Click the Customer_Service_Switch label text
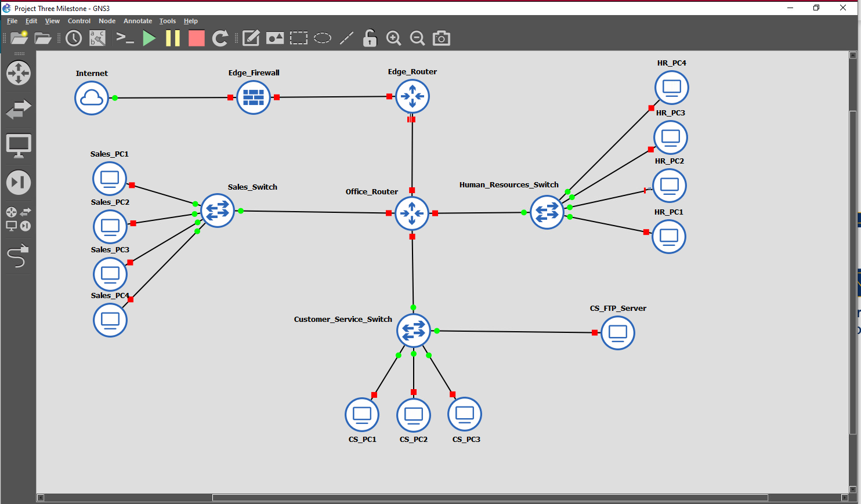Screen dimensions: 861x504 point(343,320)
